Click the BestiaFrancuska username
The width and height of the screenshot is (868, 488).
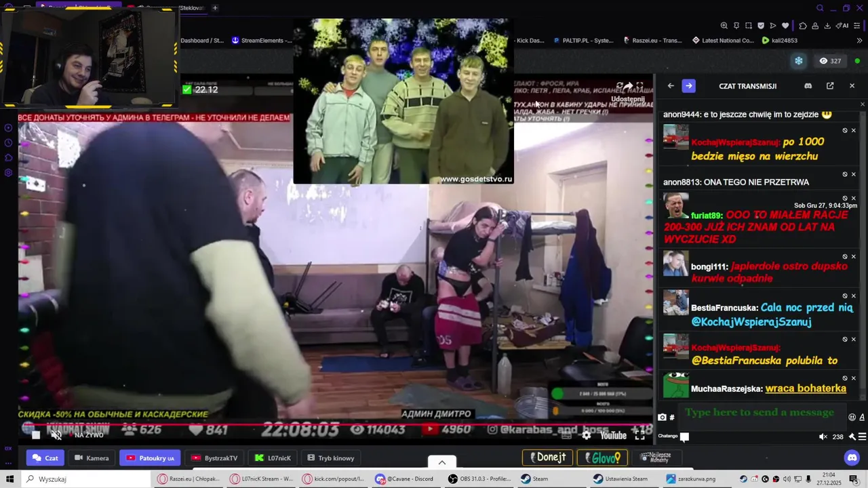[724, 308]
